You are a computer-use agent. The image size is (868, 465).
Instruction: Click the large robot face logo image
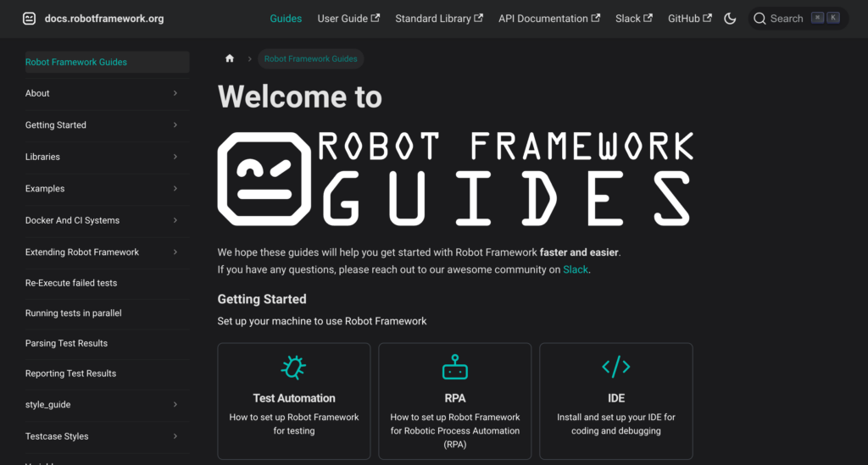coord(264,180)
